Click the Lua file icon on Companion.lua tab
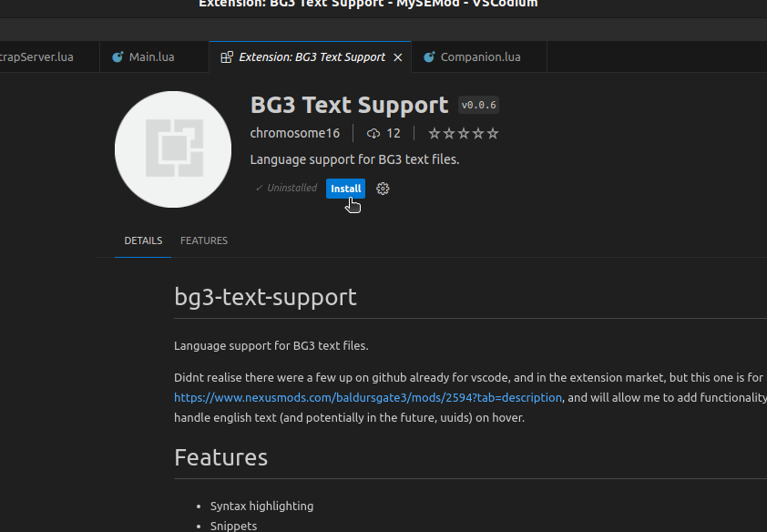The width and height of the screenshot is (767, 532). tap(429, 57)
